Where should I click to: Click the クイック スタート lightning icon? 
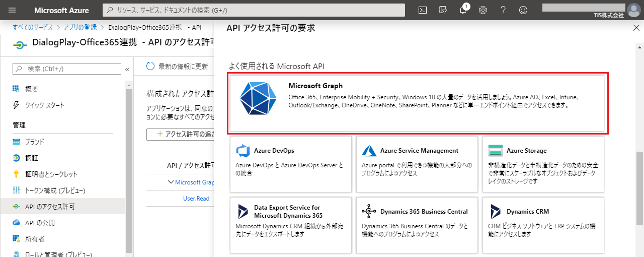point(16,105)
